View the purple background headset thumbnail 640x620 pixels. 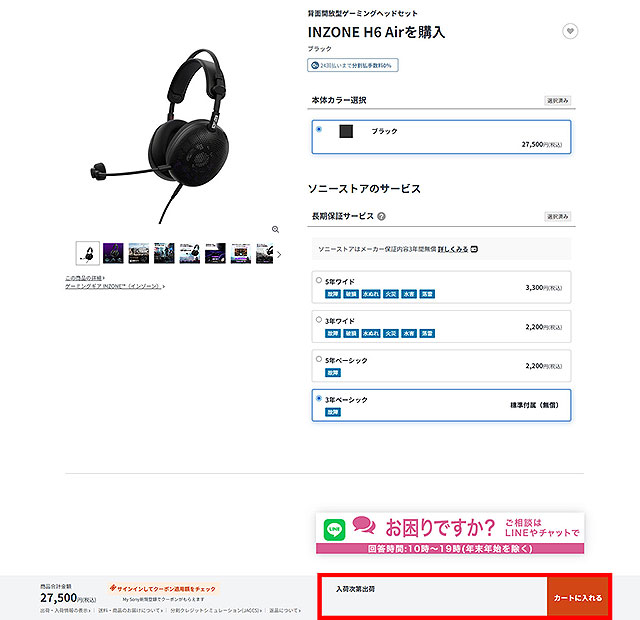tap(113, 253)
